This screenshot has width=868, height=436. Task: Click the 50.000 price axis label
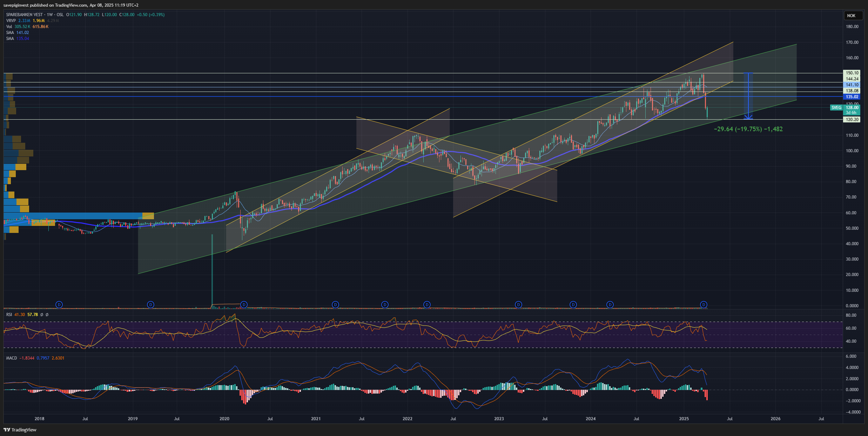(852, 228)
